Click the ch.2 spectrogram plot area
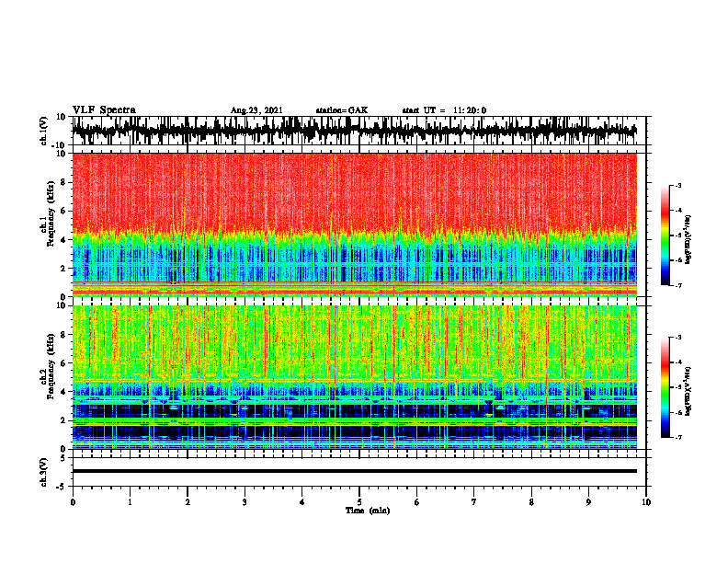 [x=354, y=377]
